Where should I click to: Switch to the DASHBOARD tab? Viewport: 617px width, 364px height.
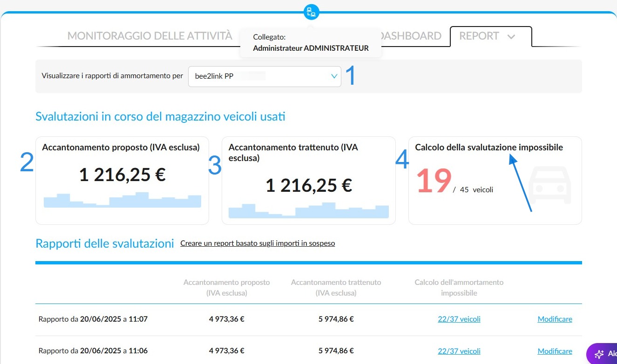click(x=411, y=36)
